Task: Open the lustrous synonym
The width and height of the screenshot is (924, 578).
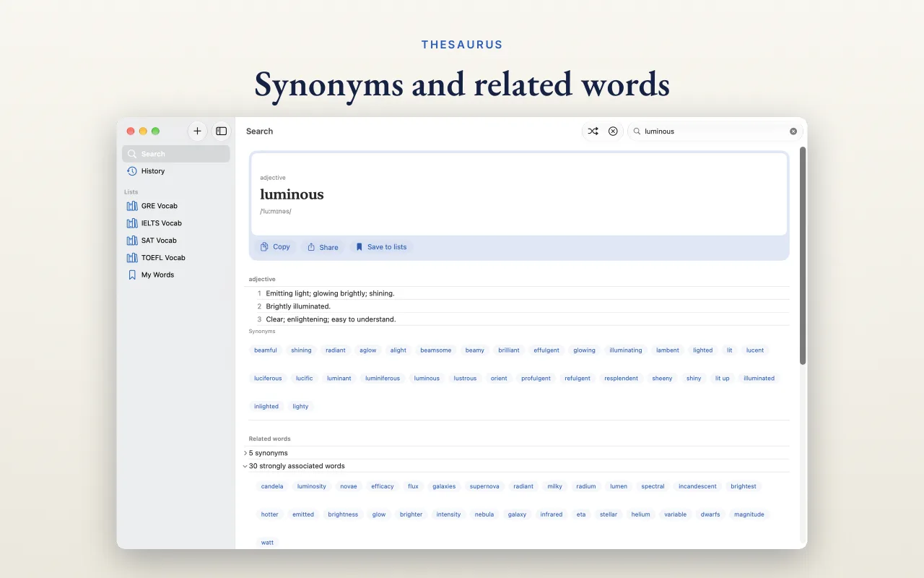Action: click(x=466, y=379)
